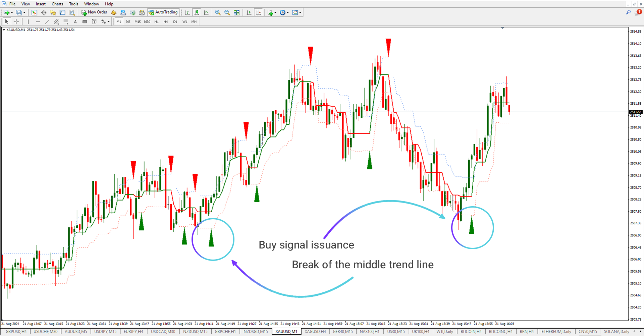
Task: Open the Strategy Tester panel
Action: 72,12
